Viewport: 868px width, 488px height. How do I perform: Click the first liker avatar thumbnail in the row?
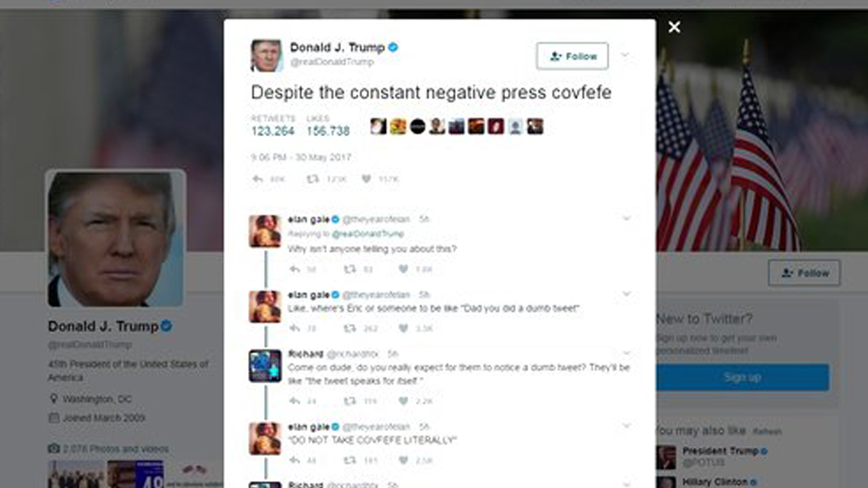coord(378,126)
